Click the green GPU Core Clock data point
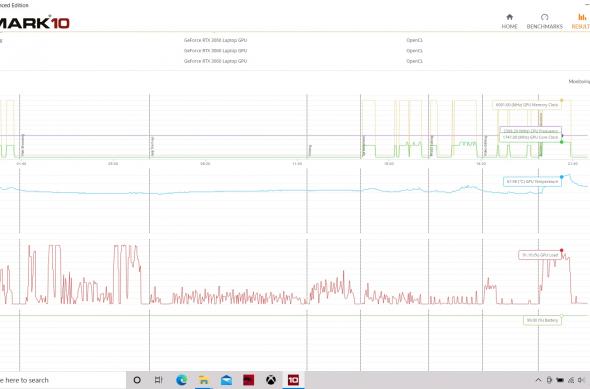This screenshot has width=590, height=389. click(x=562, y=142)
